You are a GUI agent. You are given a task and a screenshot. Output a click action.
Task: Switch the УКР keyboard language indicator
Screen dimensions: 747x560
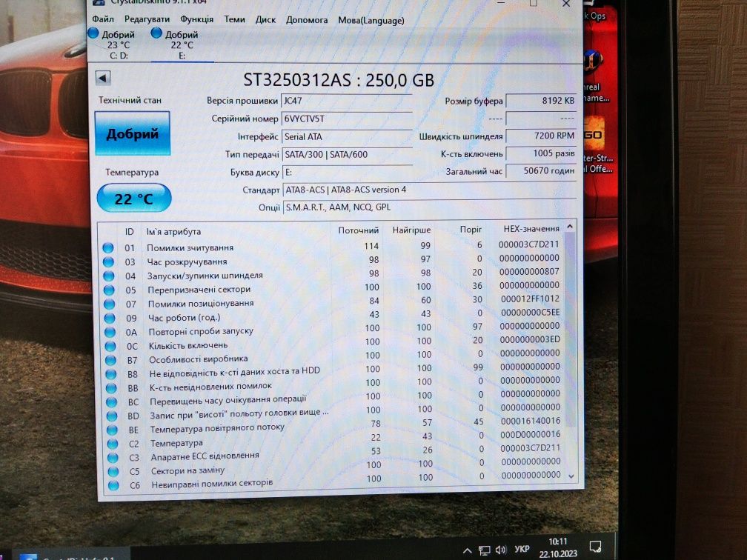pyautogui.click(x=522, y=549)
